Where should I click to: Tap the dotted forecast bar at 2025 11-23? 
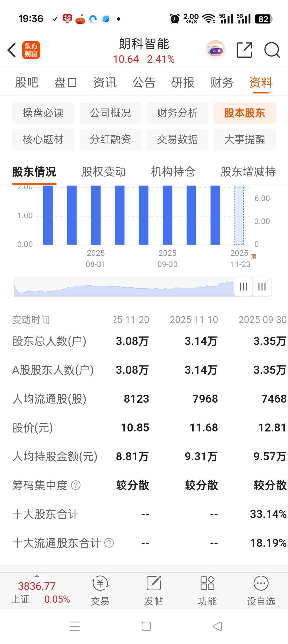point(239,215)
